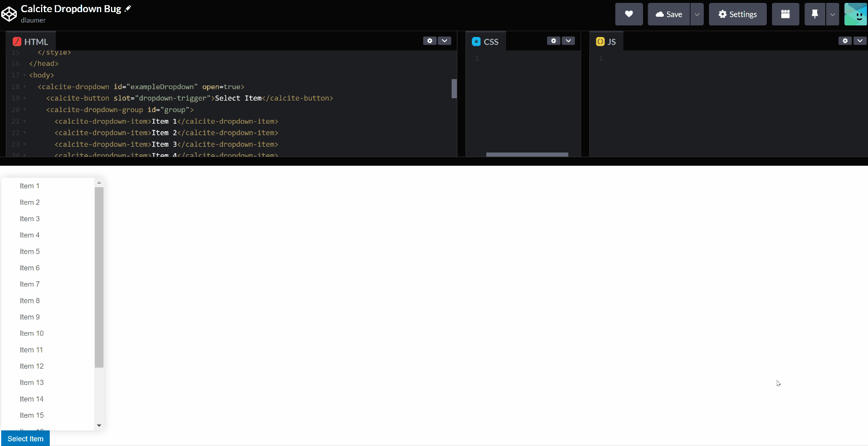Open HTML editor settings gear
The width and height of the screenshot is (868, 446).
click(x=430, y=40)
